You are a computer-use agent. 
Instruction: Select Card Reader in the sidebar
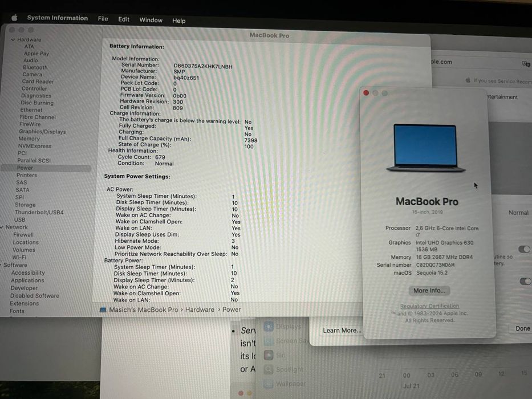38,82
